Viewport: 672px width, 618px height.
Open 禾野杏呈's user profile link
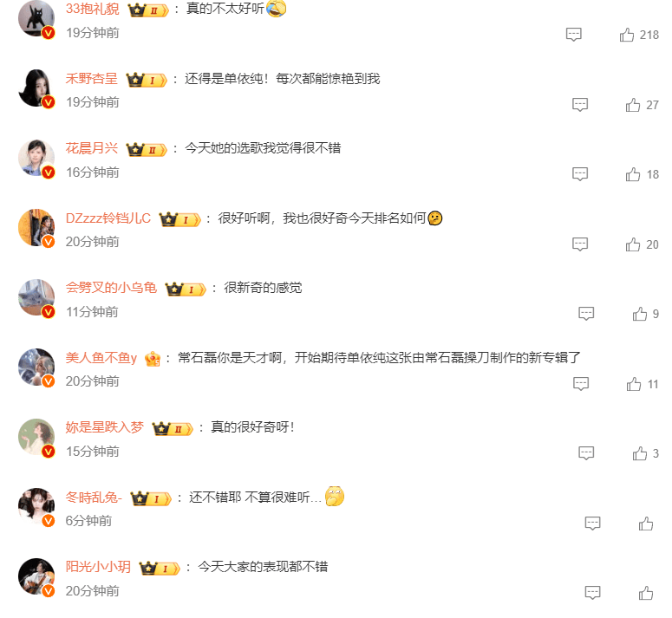91,78
